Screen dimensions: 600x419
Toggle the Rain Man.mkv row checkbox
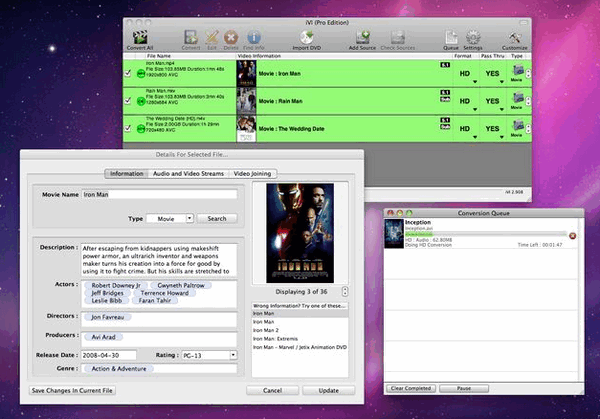[127, 101]
